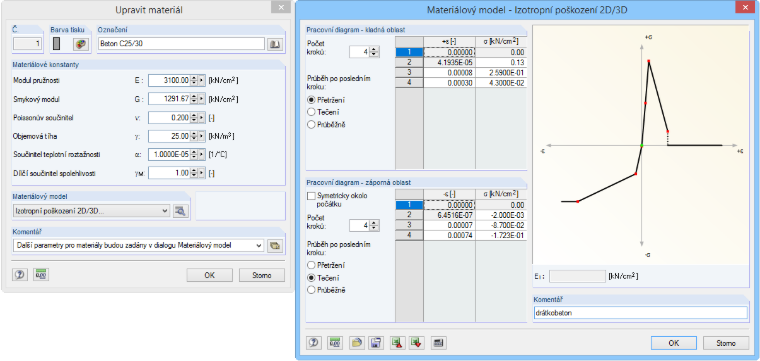The height and width of the screenshot is (361, 760).
Task: Open material model details icon beside dropdown
Action: pos(180,211)
